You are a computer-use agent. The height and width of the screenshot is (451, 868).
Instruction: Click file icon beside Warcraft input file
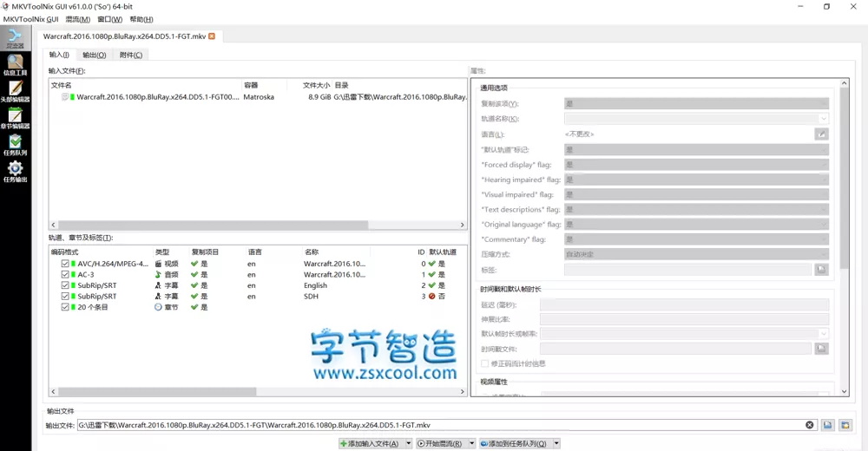(65, 97)
